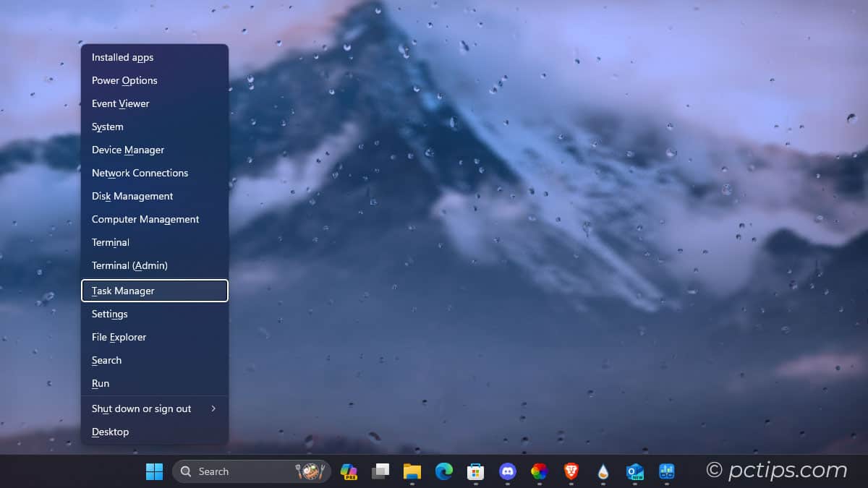
Task: Open Copilot from the taskbar
Action: tap(348, 471)
